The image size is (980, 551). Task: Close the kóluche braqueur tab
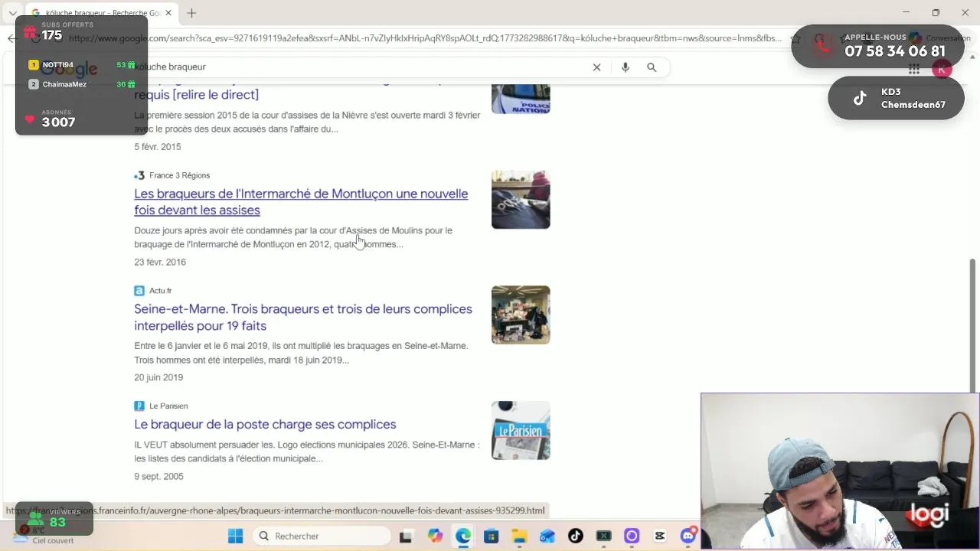pyautogui.click(x=169, y=13)
